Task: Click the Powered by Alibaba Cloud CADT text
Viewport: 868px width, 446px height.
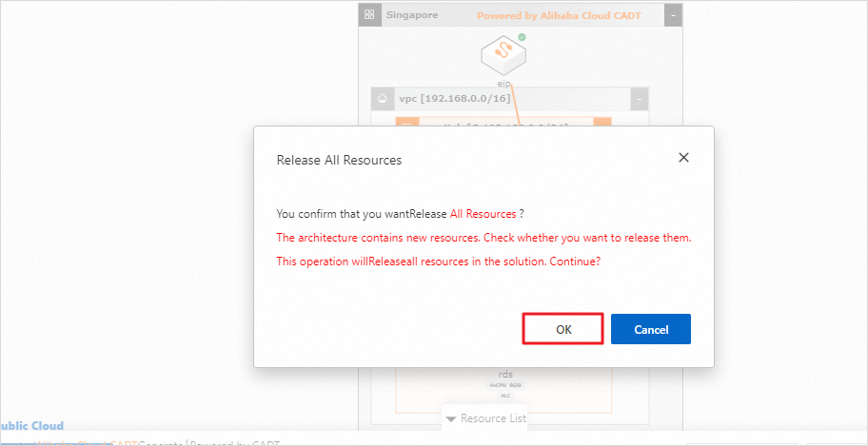Action: 560,16
